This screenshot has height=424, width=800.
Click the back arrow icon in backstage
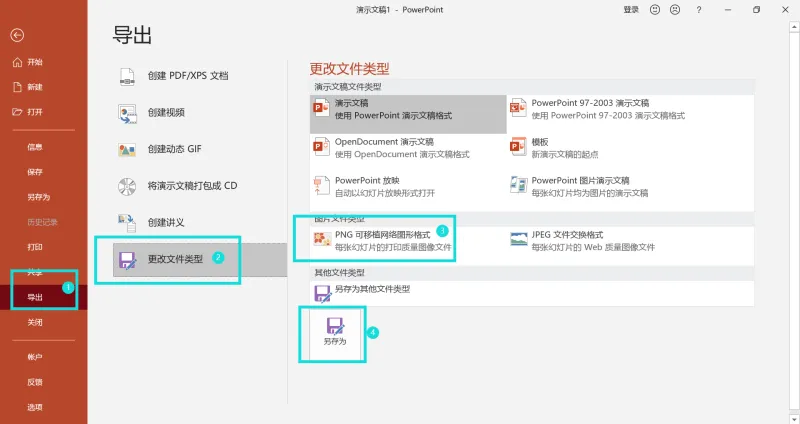pos(17,35)
